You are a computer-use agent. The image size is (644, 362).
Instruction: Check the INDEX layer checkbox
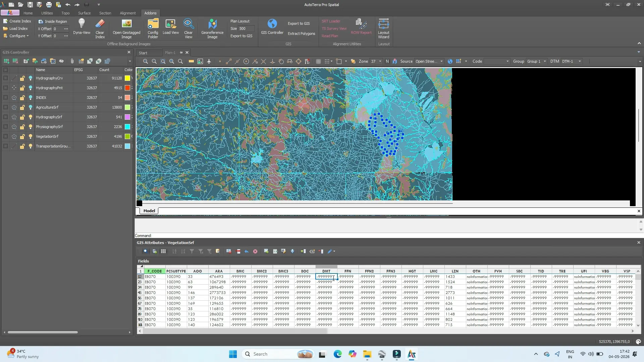pos(5,98)
